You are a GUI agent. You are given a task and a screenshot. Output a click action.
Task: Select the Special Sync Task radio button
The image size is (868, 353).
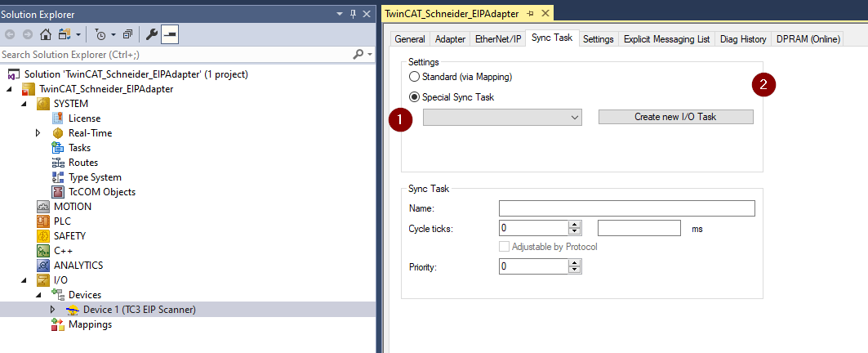click(x=413, y=97)
